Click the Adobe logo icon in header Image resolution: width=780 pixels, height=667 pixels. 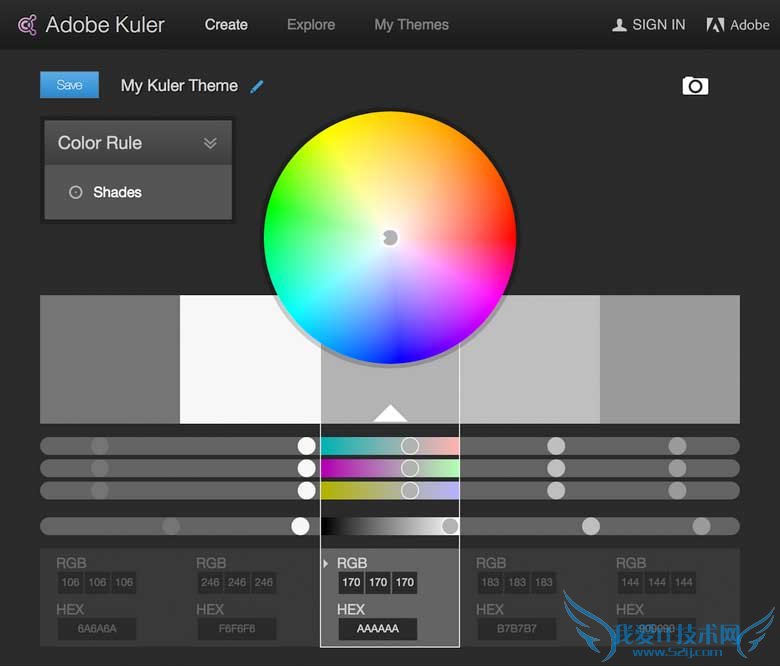point(715,25)
